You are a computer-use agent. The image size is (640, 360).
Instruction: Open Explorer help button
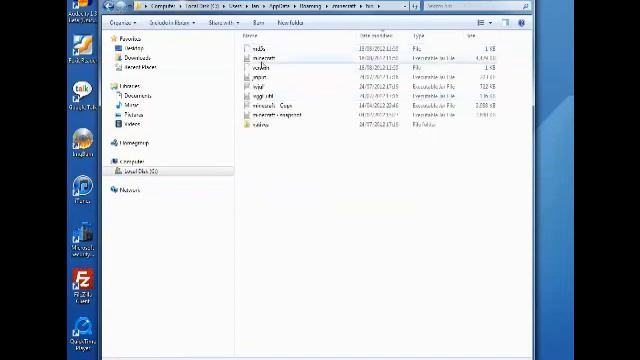tap(521, 23)
